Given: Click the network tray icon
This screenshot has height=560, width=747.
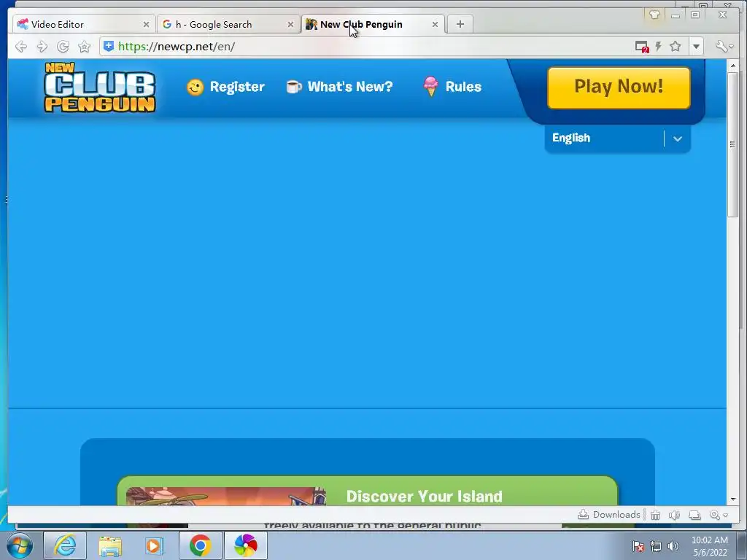Looking at the screenshot, I should pyautogui.click(x=656, y=546).
